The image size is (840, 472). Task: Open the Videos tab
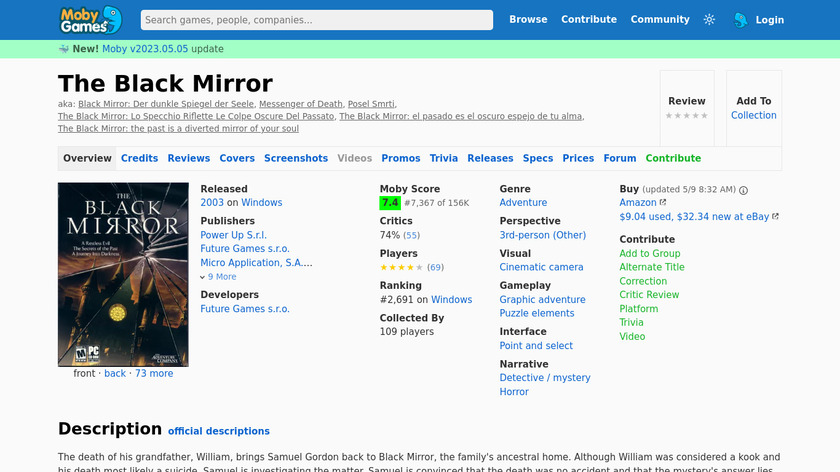[x=355, y=159]
